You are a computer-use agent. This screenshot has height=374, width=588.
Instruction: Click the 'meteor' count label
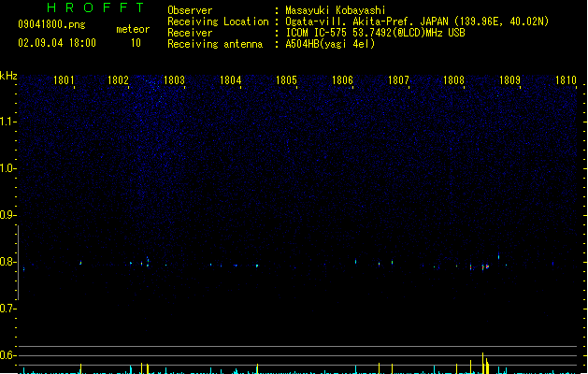133,29
